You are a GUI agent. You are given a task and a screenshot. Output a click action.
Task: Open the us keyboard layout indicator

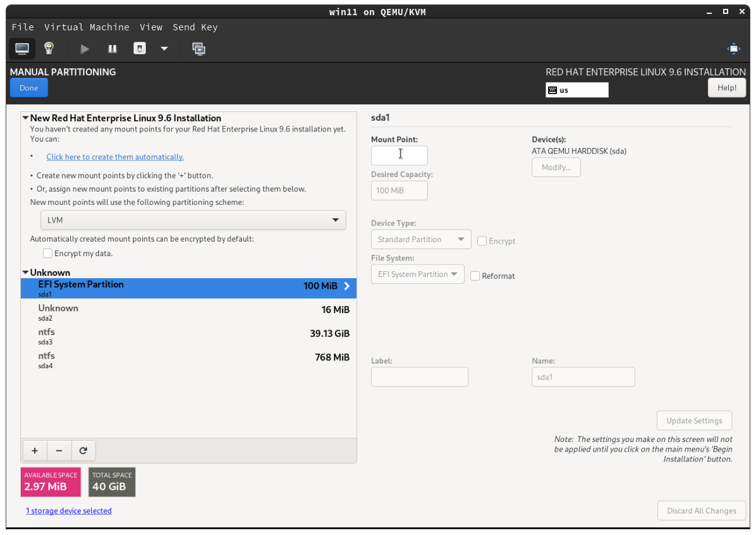pos(576,90)
